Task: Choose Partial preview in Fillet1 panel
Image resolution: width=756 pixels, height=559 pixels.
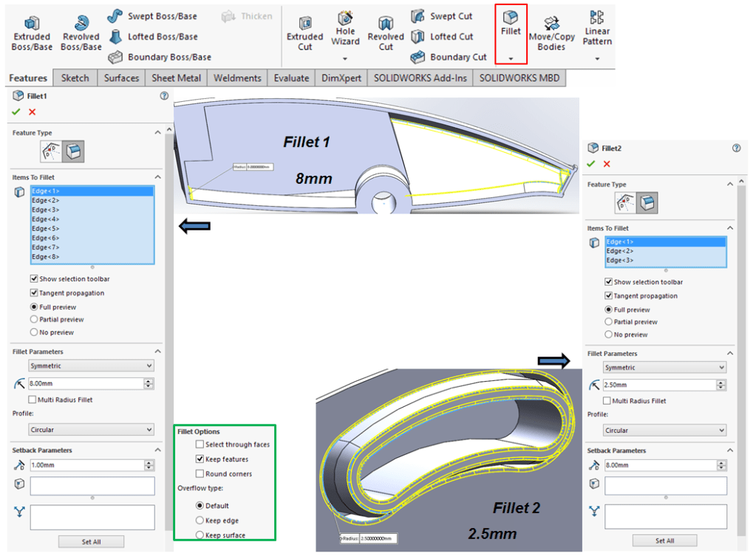Action: 34,320
